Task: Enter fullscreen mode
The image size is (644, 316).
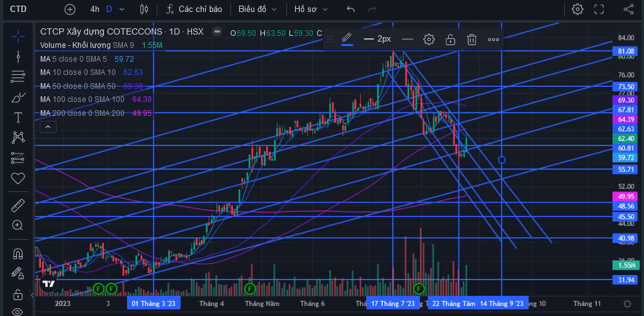Action: (x=599, y=9)
